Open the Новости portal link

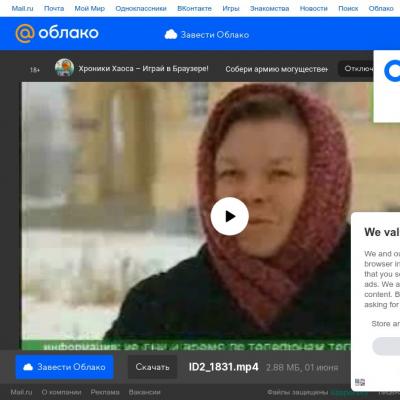pyautogui.click(x=314, y=8)
